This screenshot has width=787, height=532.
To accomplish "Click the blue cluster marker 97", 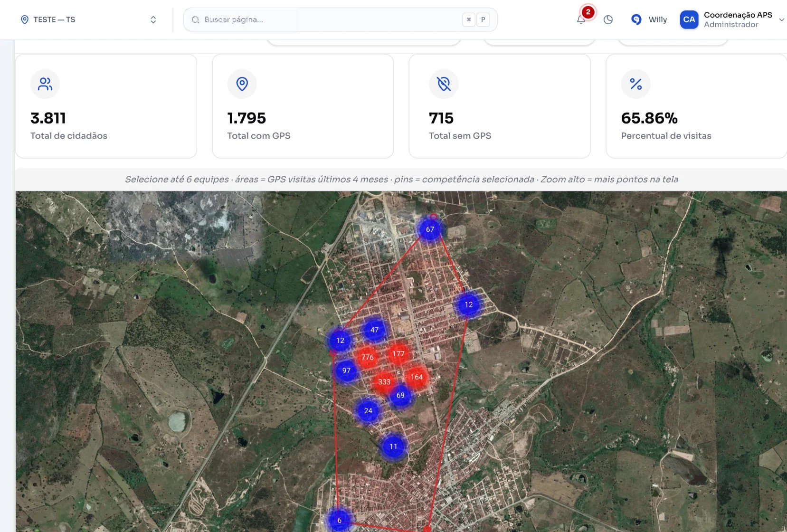I will 346,371.
